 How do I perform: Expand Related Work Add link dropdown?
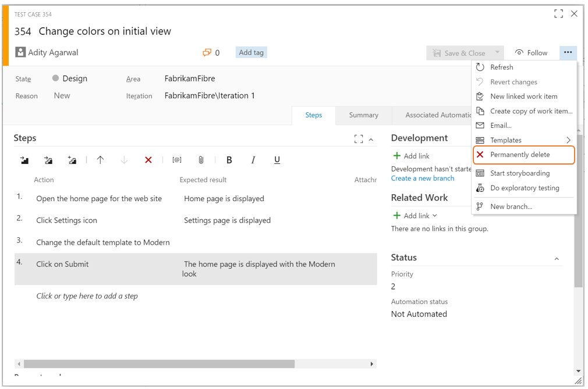435,216
